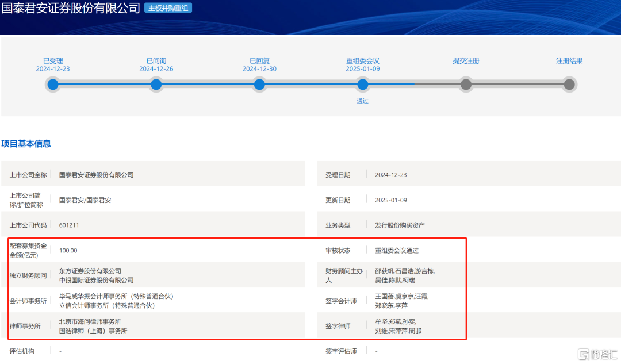Click 立信会计师事务所 accounting firm
This screenshot has width=621, height=364.
(x=106, y=305)
